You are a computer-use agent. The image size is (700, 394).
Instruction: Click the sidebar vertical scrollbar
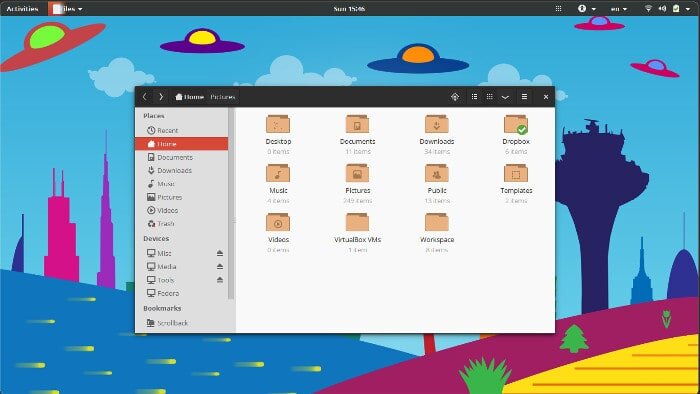[x=231, y=203]
